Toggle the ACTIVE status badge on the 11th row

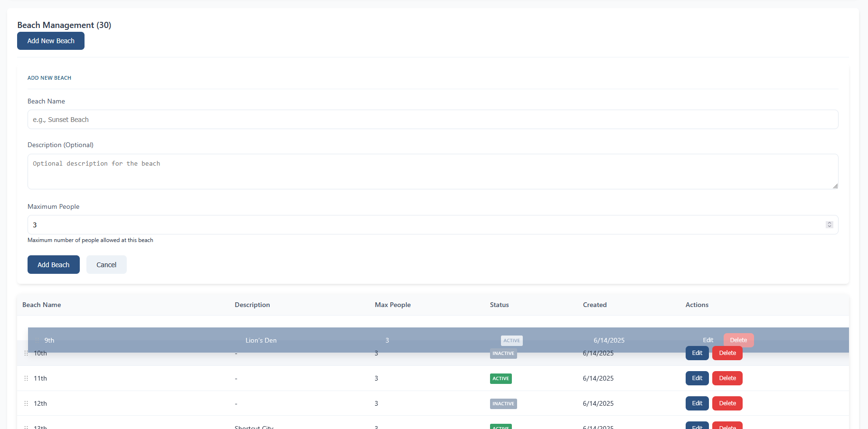tap(500, 378)
